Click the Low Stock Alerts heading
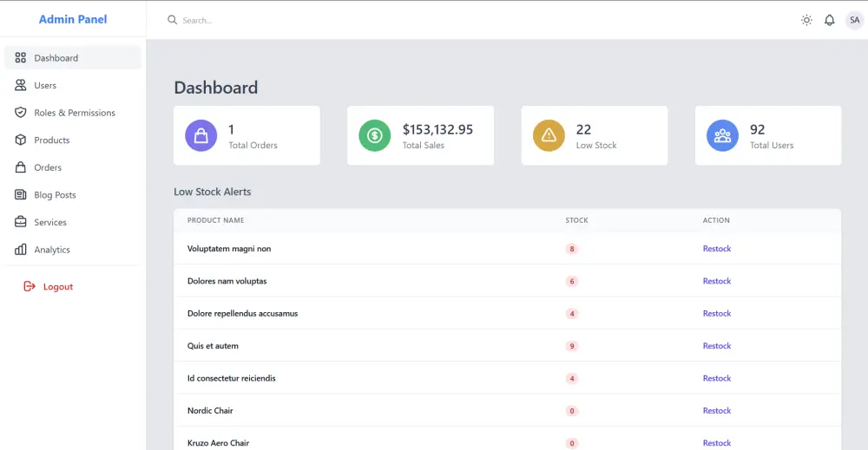Image resolution: width=868 pixels, height=450 pixels. pos(212,192)
